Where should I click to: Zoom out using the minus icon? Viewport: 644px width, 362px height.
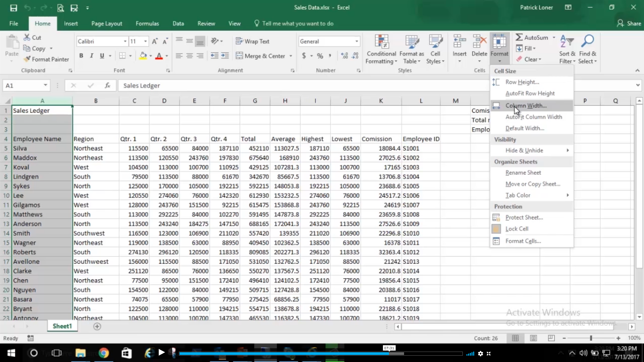(564, 338)
